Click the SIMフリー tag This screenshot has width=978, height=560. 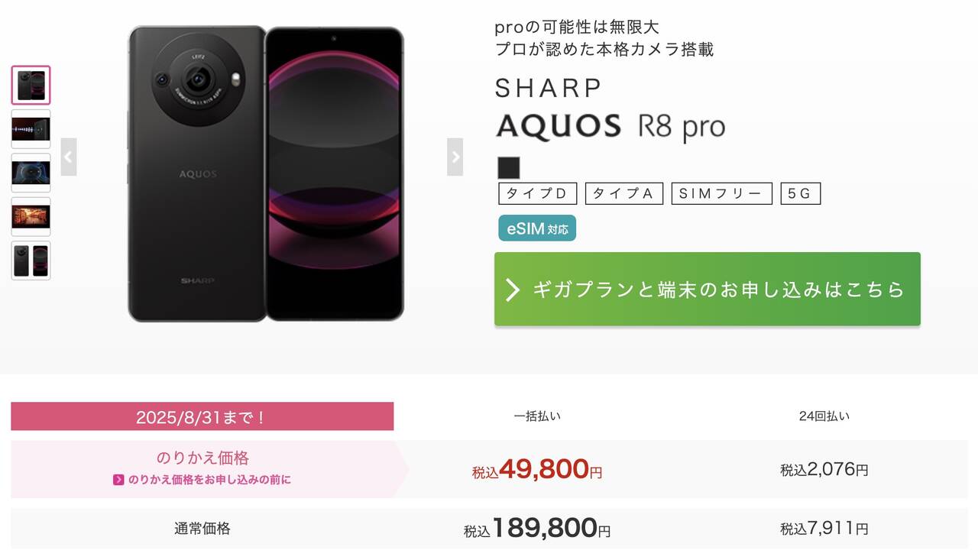(721, 193)
